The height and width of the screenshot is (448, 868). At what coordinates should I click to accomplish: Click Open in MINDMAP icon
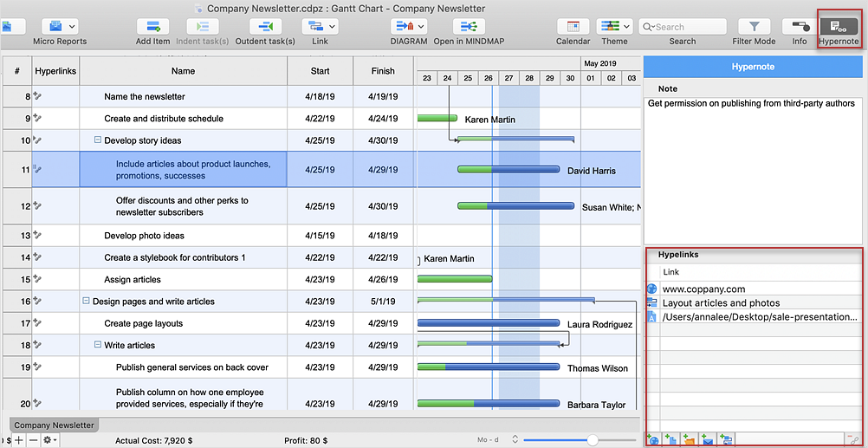tap(472, 27)
